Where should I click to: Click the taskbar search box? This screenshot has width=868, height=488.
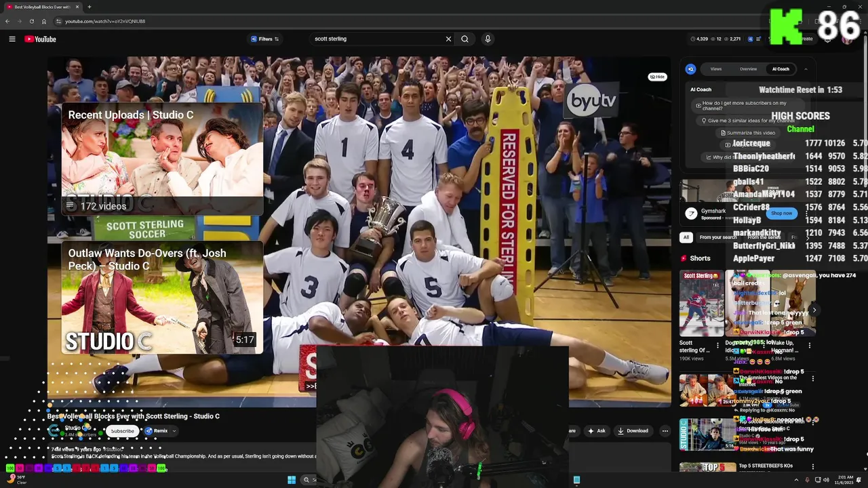(x=309, y=480)
